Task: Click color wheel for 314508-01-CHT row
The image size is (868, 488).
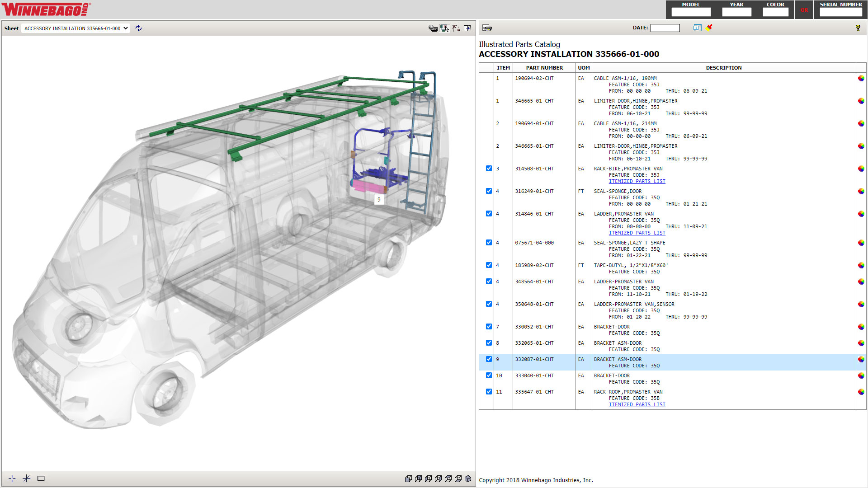Action: coord(861,169)
